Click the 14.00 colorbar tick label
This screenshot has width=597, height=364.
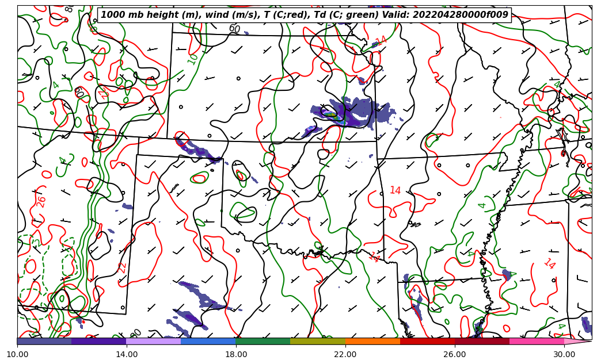tap(127, 354)
